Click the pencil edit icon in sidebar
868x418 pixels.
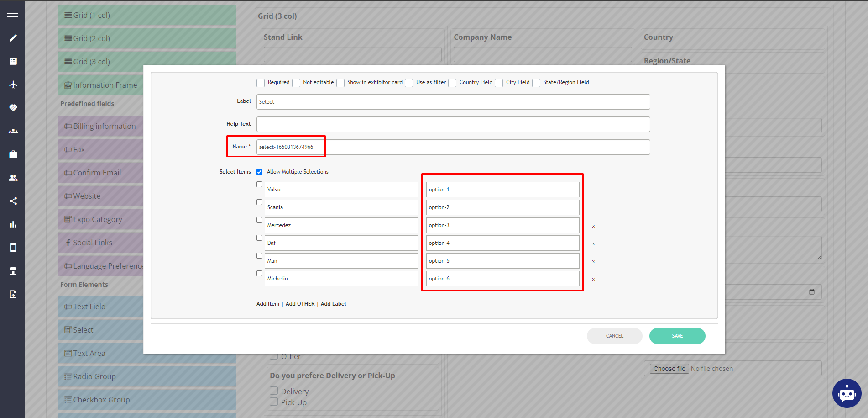tap(13, 38)
